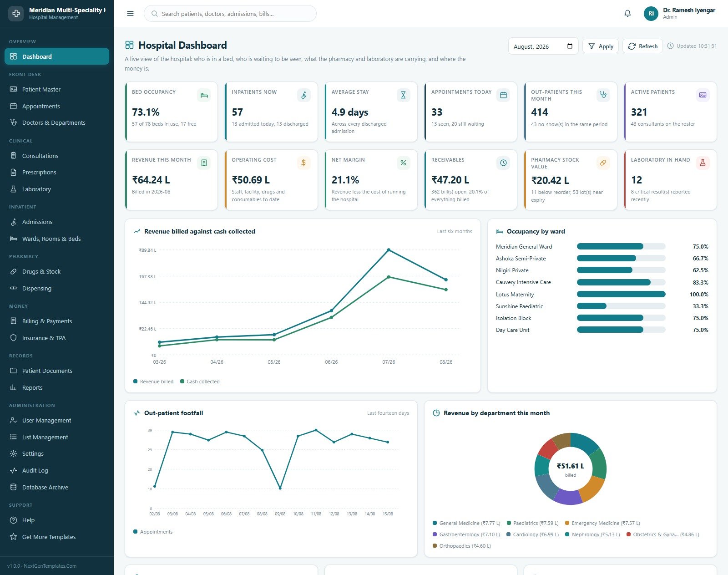This screenshot has width=728, height=575.
Task: Click the 07/26 revenue billed peak point
Action: coord(389,250)
